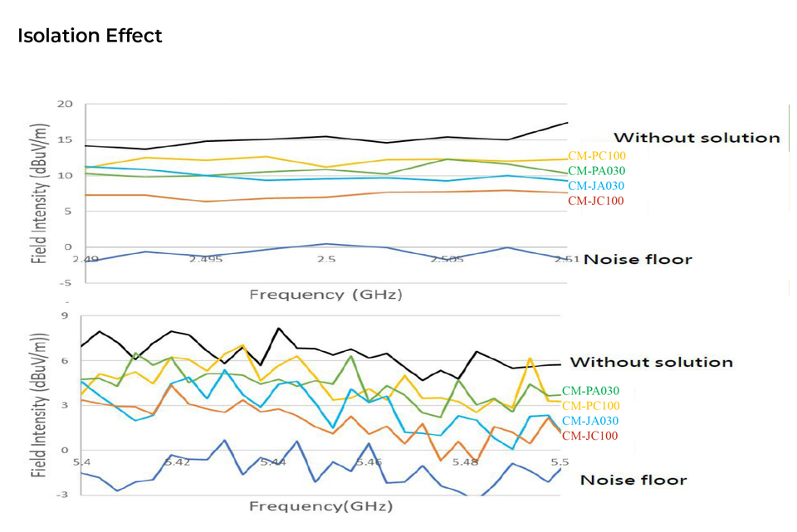Click the "Isolation Effect" heading
The width and height of the screenshot is (797, 532).
click(90, 36)
